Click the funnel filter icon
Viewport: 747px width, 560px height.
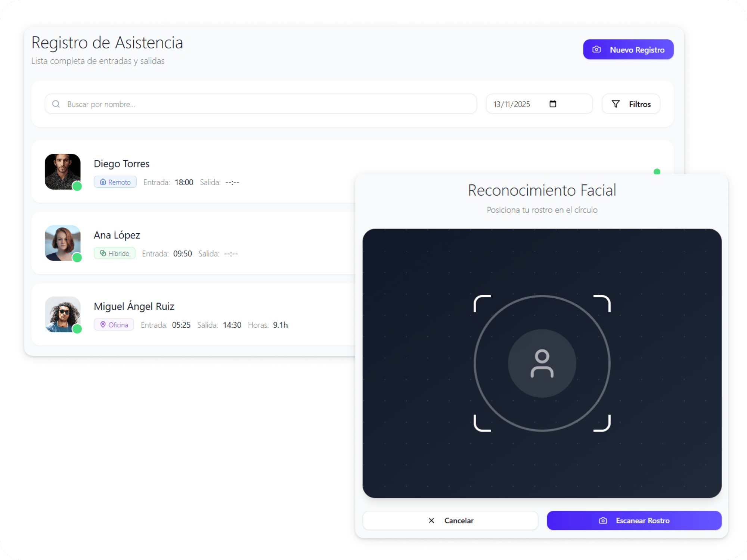click(616, 104)
